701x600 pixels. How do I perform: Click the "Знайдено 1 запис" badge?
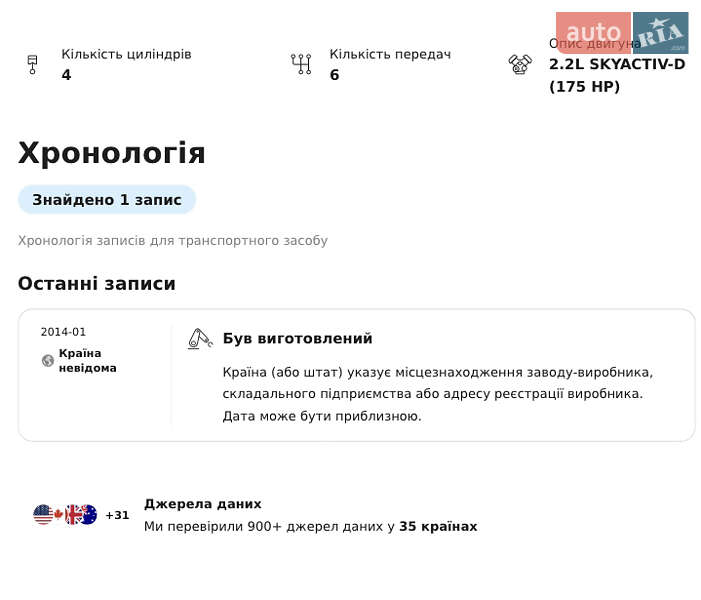pos(107,200)
